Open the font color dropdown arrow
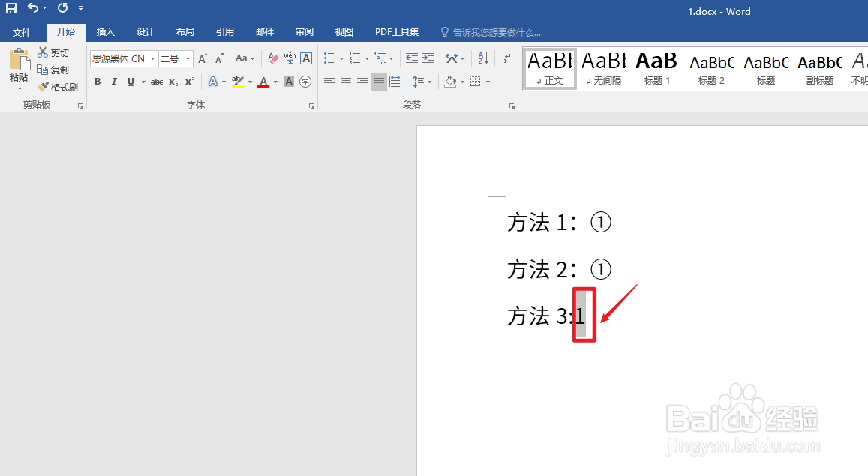The width and height of the screenshot is (868, 476). (x=275, y=82)
